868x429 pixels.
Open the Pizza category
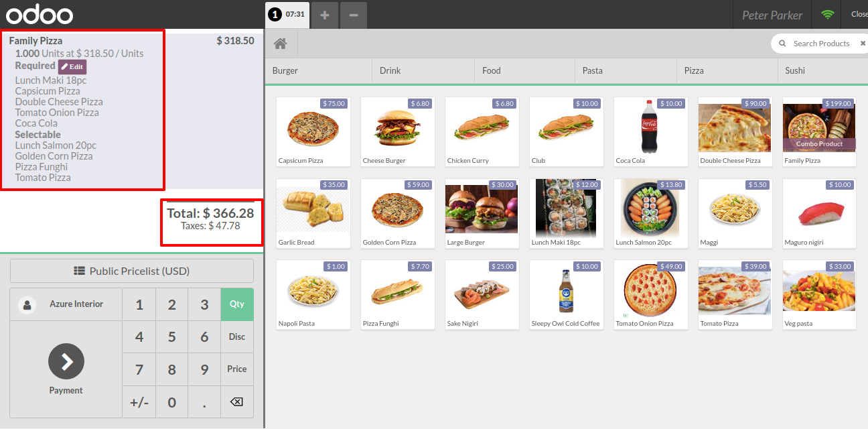(x=694, y=70)
